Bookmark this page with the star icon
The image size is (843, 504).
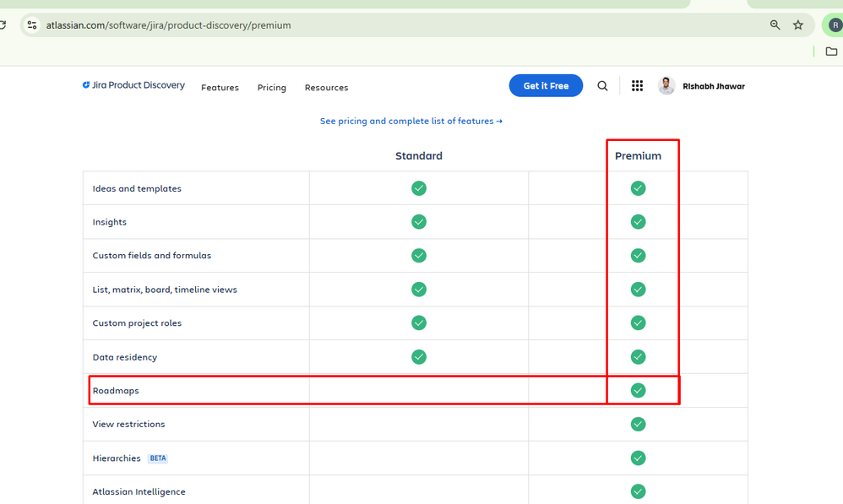point(798,24)
